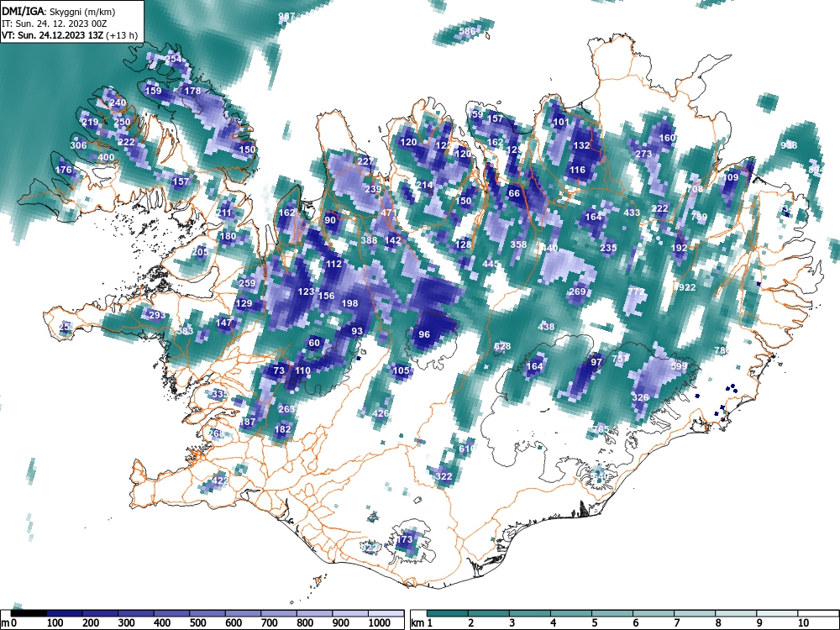Click the white swatch after km 10
This screenshot has width=840, height=630.
coord(818,612)
